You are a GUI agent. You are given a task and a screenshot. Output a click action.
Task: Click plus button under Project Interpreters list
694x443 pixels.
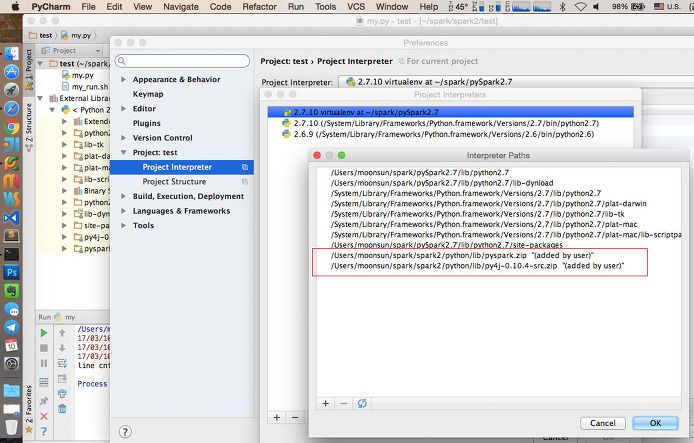tap(277, 417)
